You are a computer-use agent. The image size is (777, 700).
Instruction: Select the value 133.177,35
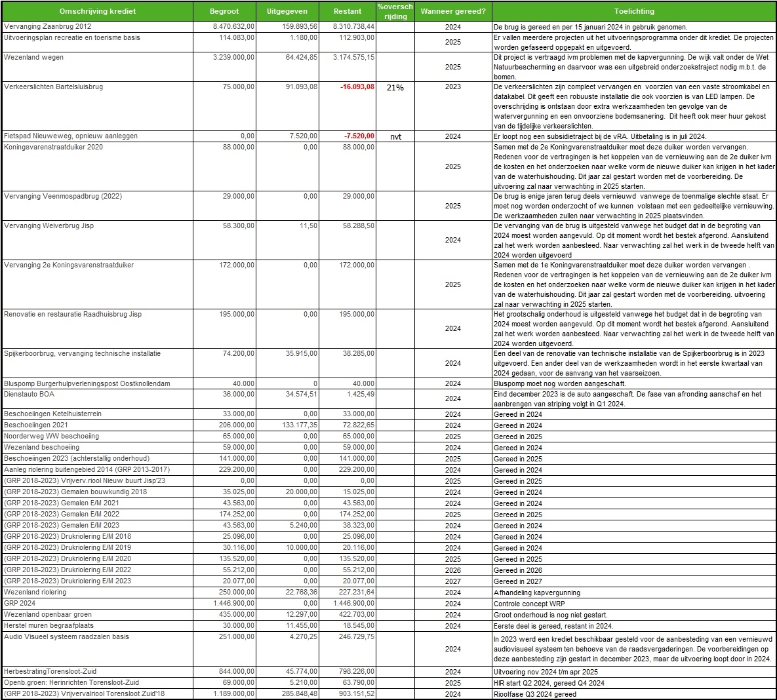pyautogui.click(x=300, y=425)
